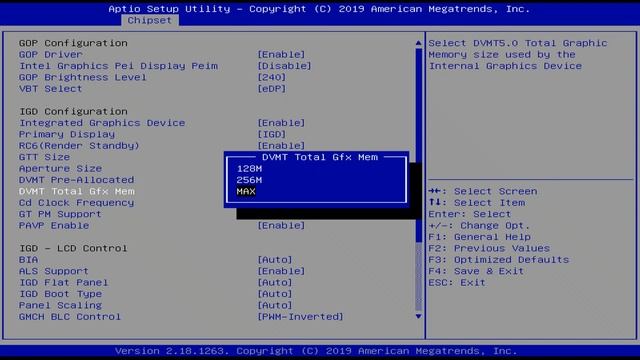Select the VBT Select setting
This screenshot has height=360, width=640.
pos(51,89)
